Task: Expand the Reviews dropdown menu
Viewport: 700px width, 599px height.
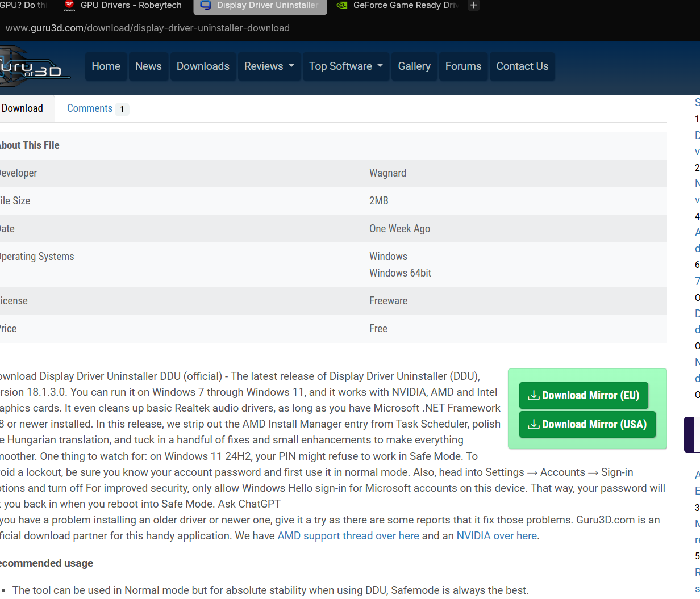Action: click(x=269, y=66)
